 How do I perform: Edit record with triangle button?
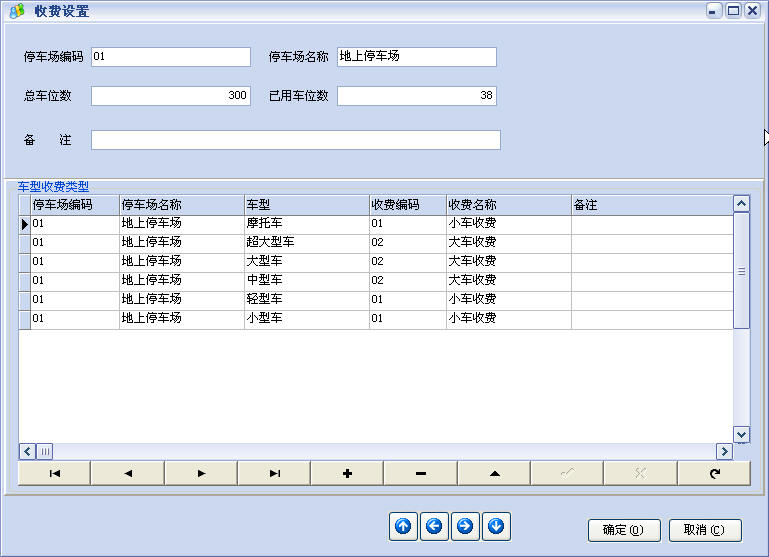pos(494,473)
